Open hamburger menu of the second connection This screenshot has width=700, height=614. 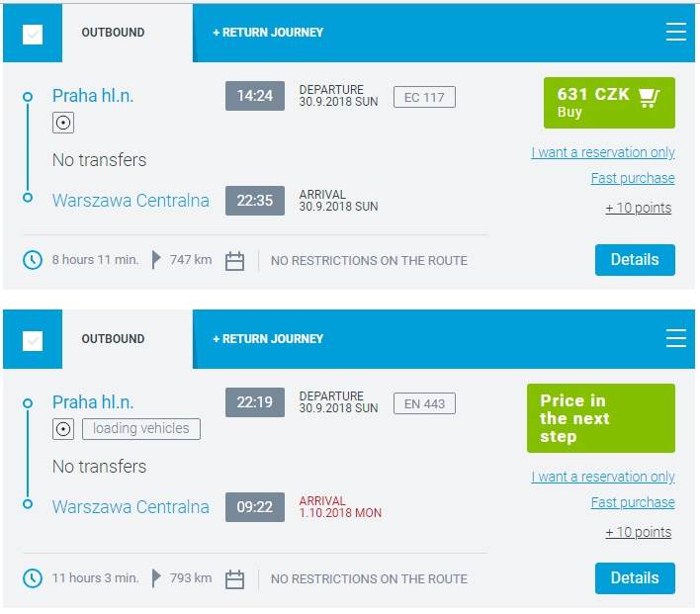[675, 338]
